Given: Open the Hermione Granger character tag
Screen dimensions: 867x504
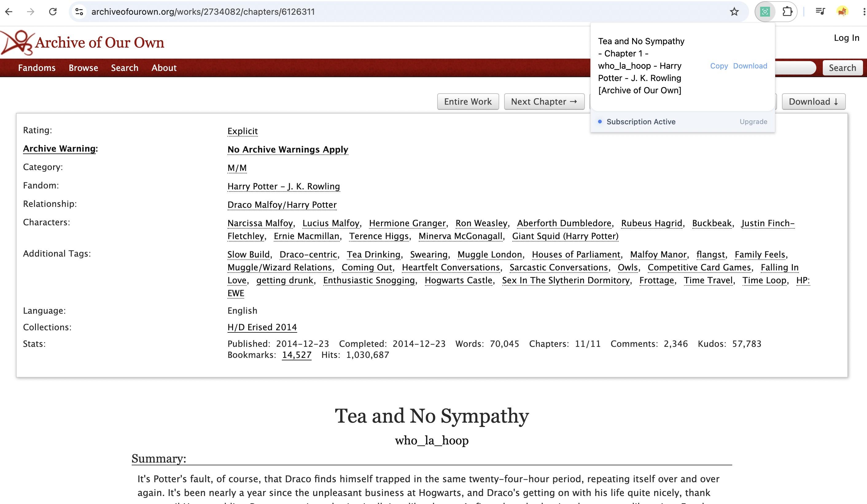Looking at the screenshot, I should point(407,223).
